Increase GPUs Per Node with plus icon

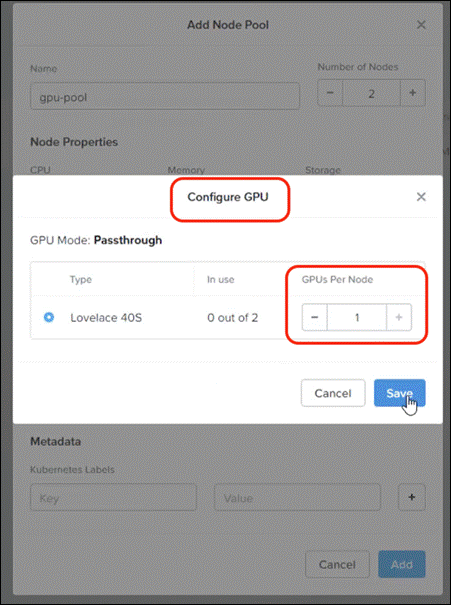pyautogui.click(x=399, y=317)
